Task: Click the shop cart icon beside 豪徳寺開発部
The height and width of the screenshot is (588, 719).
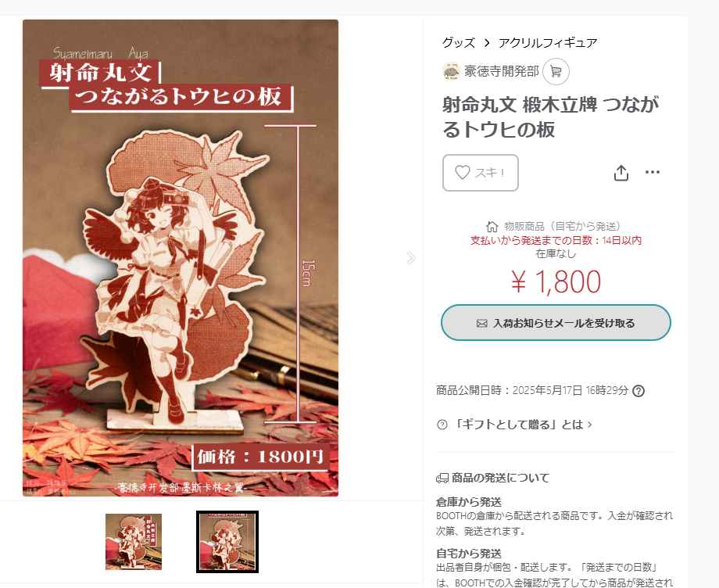Action: pos(556,72)
